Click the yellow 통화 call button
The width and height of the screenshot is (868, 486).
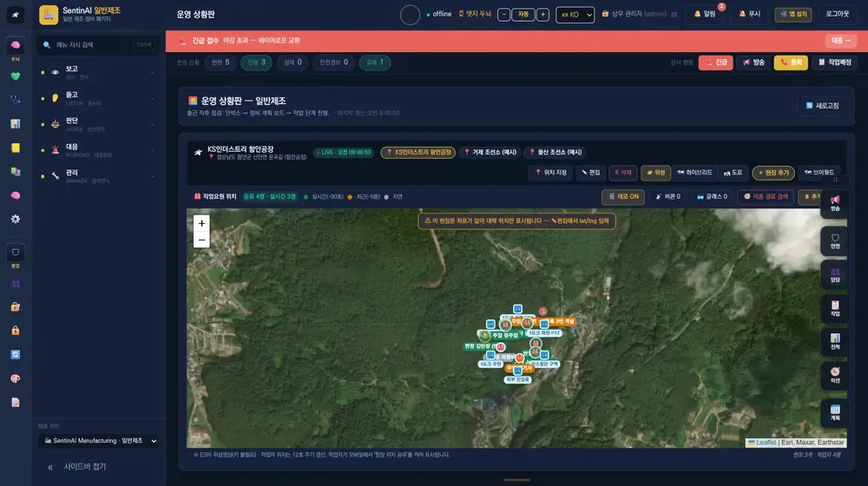(791, 62)
